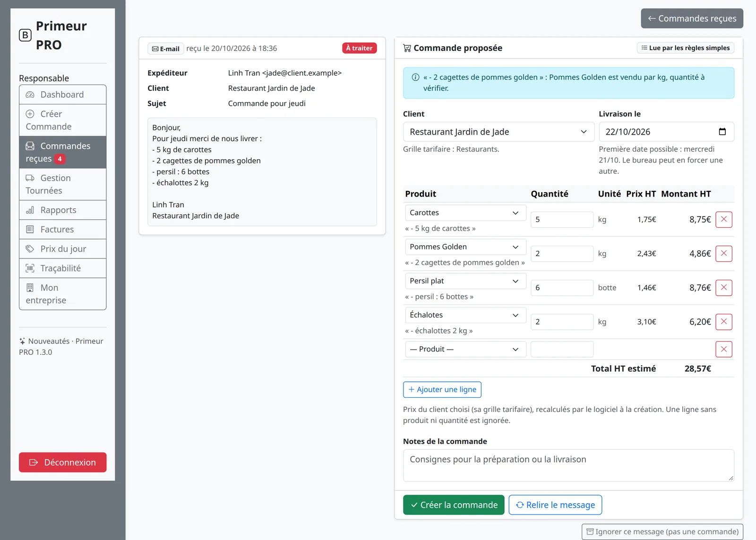Remove the Persil plat line
The height and width of the screenshot is (540, 756).
tap(723, 288)
